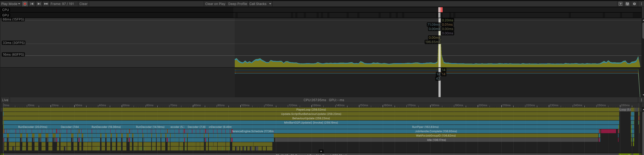Select the second PlayerLoop (5.0 sample at right

(x=625, y=110)
